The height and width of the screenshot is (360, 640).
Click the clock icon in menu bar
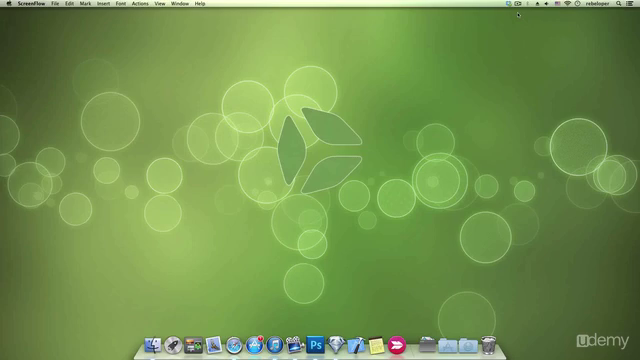pos(578,4)
